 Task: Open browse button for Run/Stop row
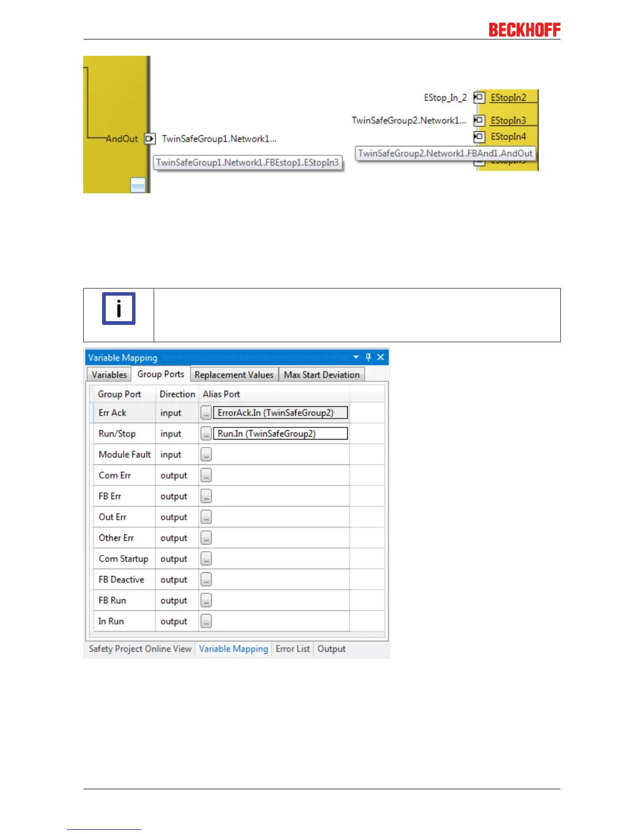[206, 433]
